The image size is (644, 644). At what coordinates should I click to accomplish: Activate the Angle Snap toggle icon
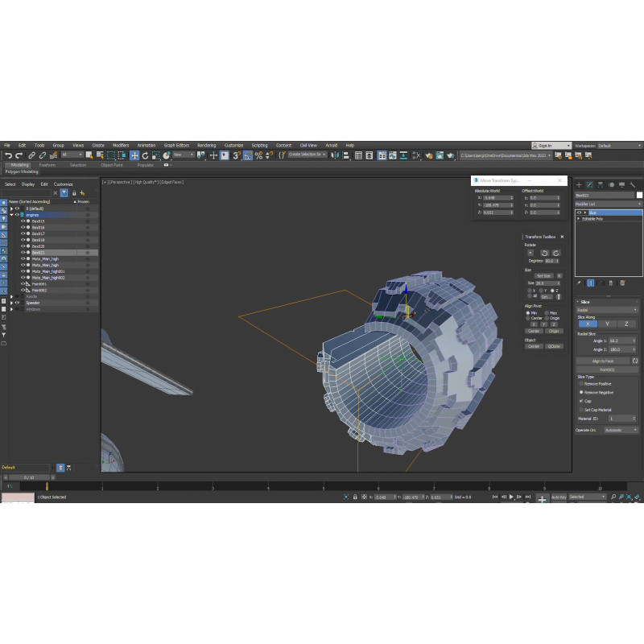pyautogui.click(x=248, y=155)
